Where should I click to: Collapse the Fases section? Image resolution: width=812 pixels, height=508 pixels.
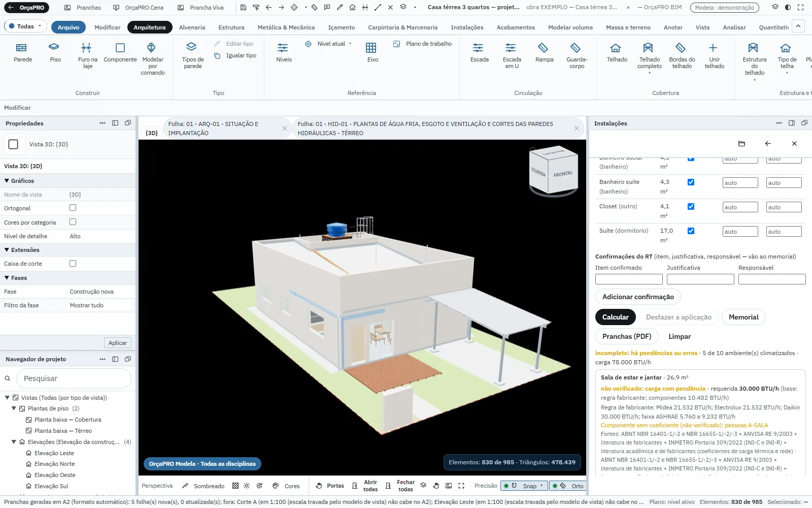7,278
